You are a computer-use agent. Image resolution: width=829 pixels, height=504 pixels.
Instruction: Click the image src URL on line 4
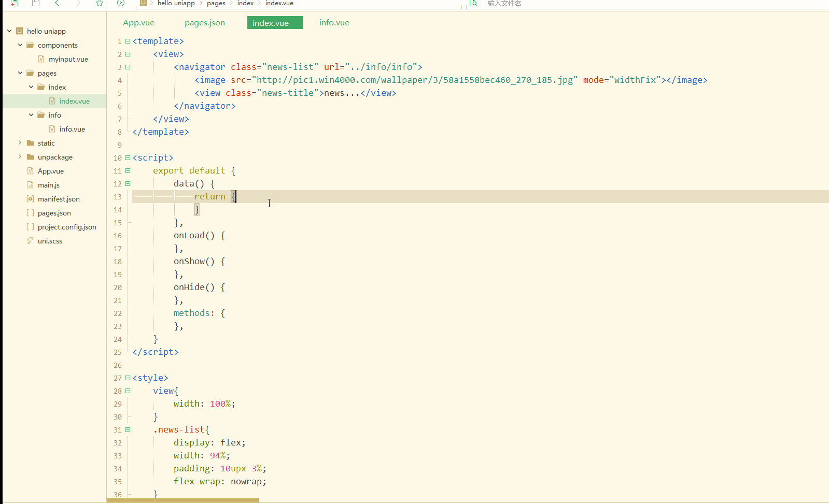click(x=415, y=80)
